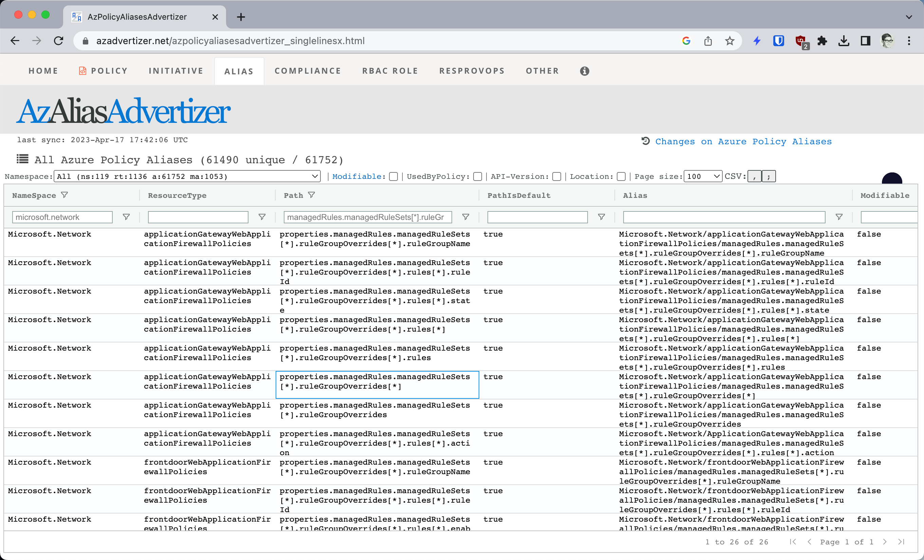Image resolution: width=924 pixels, height=560 pixels.
Task: Open the Alias column filter funnel
Action: coord(839,217)
